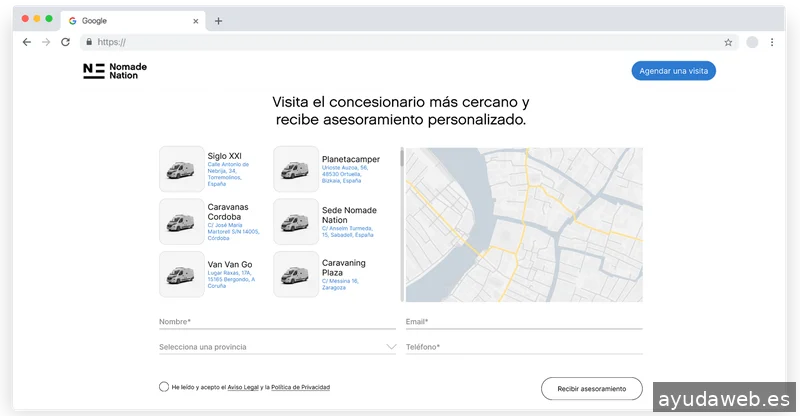Viewport: 800px width, 416px height.
Task: Click the green maximize window button
Action: [x=49, y=18]
